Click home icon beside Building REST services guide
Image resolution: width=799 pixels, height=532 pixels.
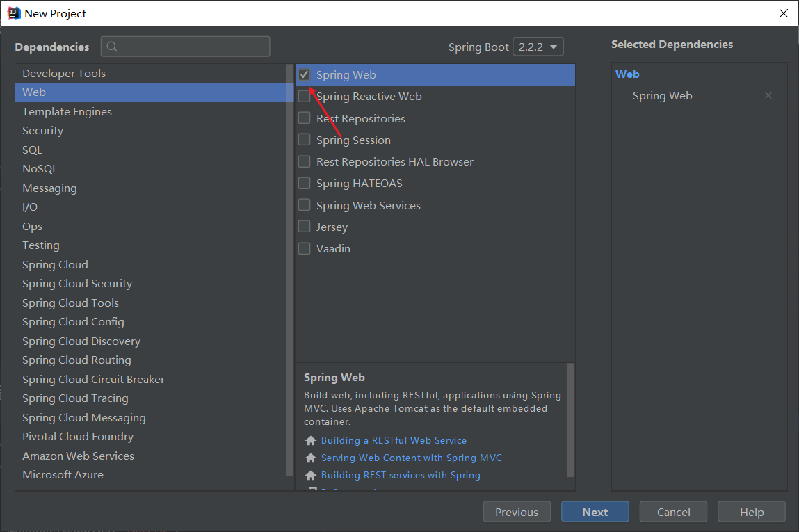[310, 475]
